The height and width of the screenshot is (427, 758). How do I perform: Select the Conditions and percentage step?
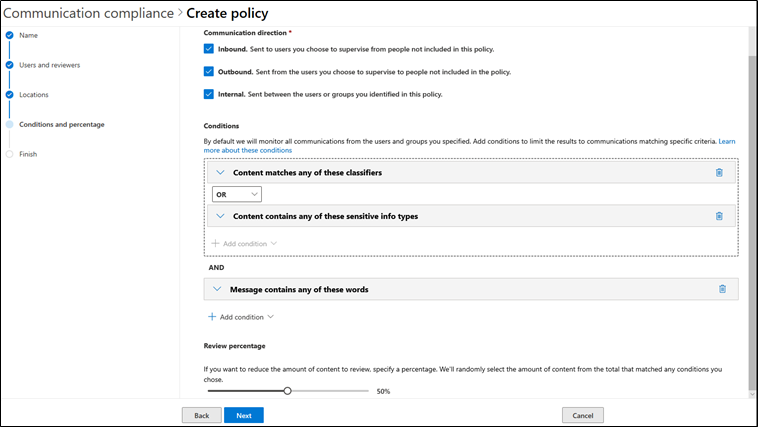point(62,124)
